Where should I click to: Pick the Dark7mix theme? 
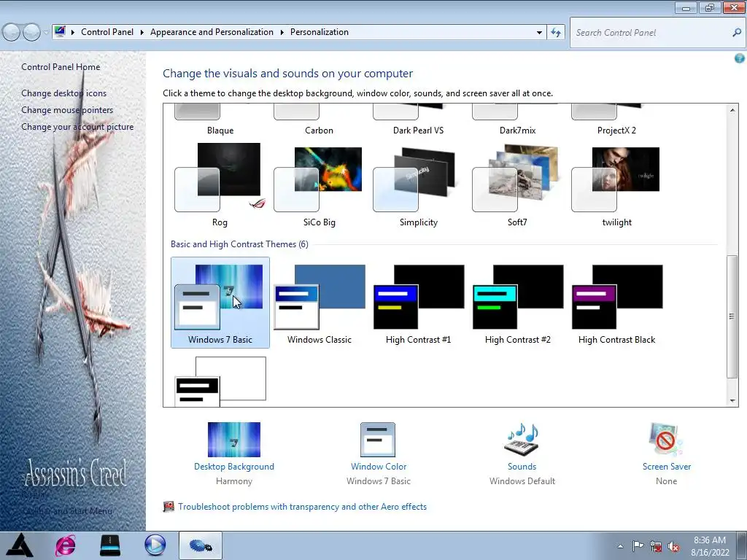pos(517,120)
